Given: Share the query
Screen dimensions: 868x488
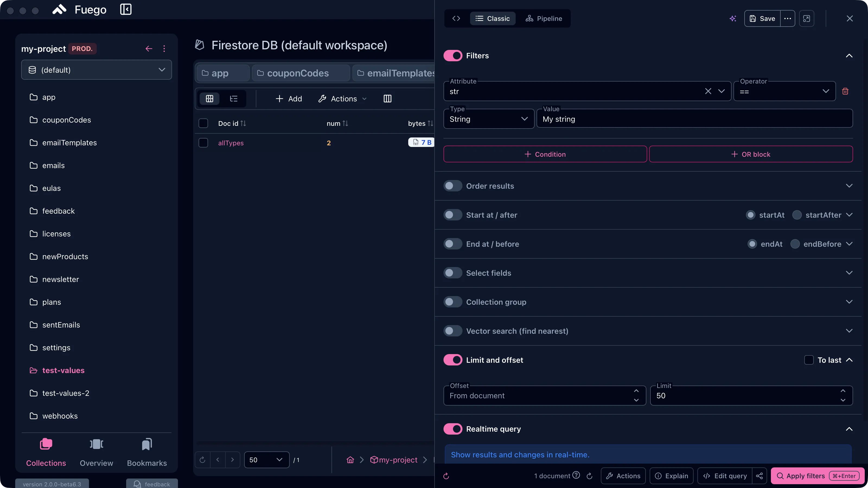Looking at the screenshot, I should pos(759,476).
